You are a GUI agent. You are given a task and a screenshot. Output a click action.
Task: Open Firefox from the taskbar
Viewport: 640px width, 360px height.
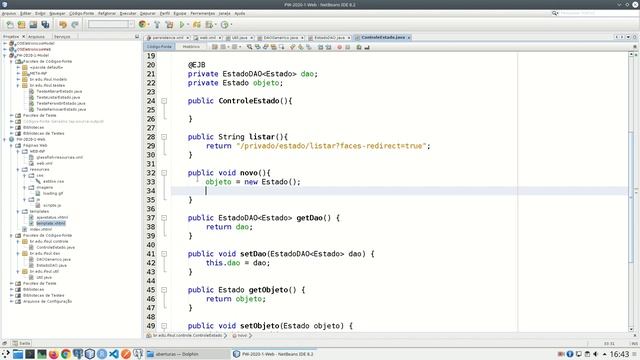point(53,354)
